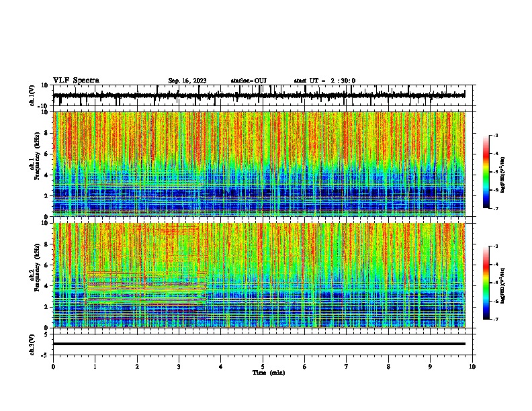Click the '8' kHz tick of ch.2 spectrogram
The image size is (532, 411).
[x=46, y=244]
